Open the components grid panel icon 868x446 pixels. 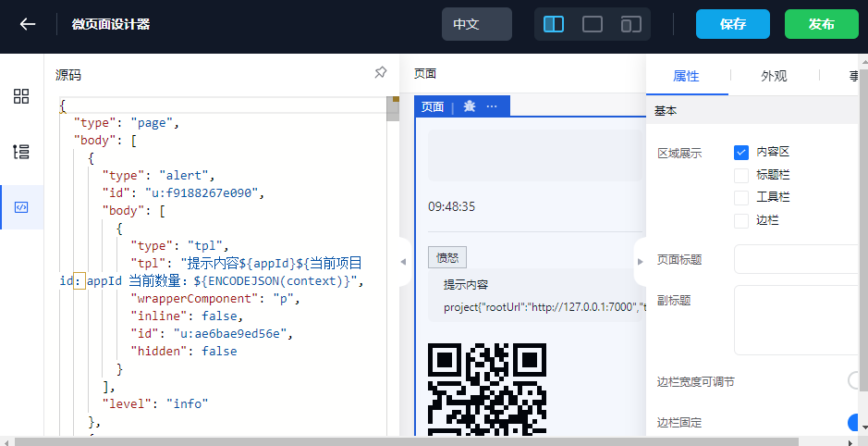(21, 96)
